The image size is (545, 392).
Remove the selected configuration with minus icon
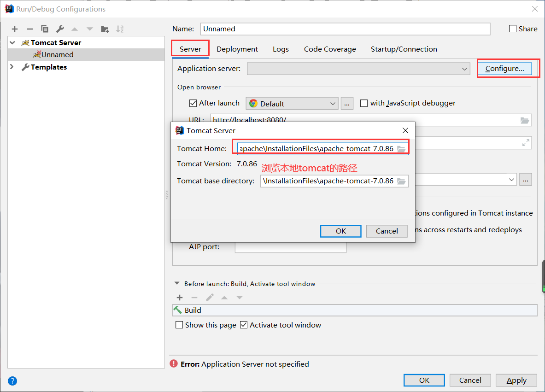click(x=29, y=29)
